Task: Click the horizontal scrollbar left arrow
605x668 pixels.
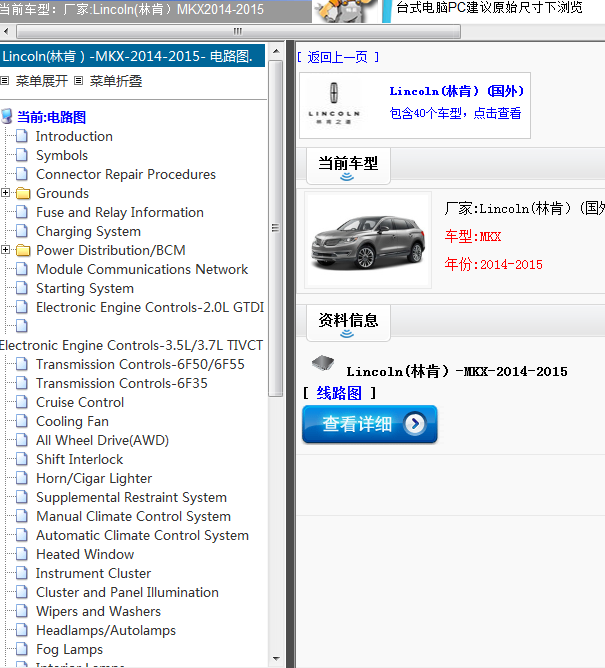Action: point(6,31)
